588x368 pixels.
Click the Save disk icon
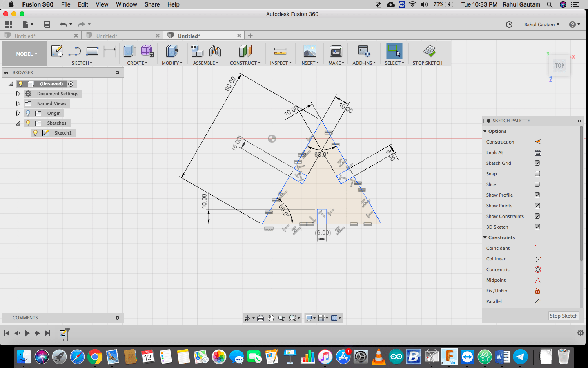47,25
